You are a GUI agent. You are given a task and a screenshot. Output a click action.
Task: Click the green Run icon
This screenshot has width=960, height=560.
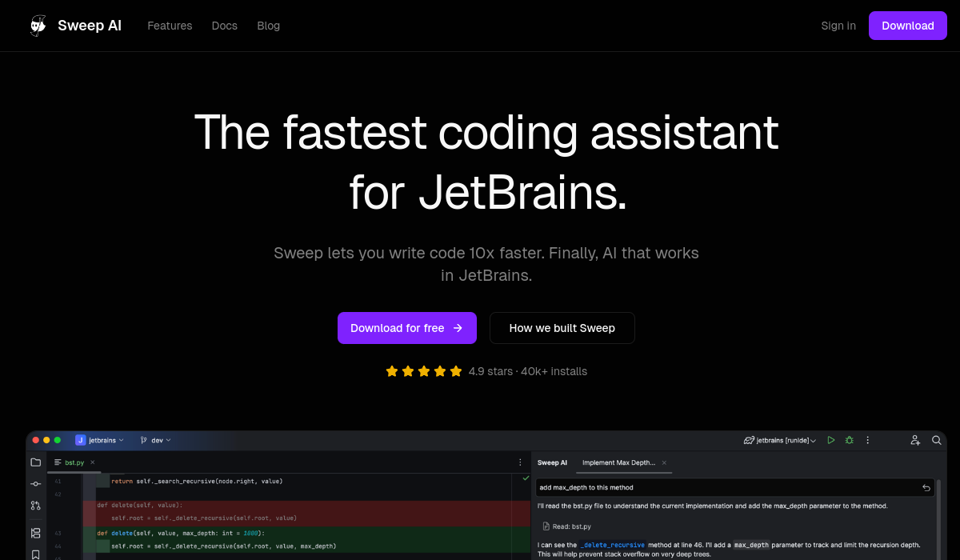pos(831,440)
